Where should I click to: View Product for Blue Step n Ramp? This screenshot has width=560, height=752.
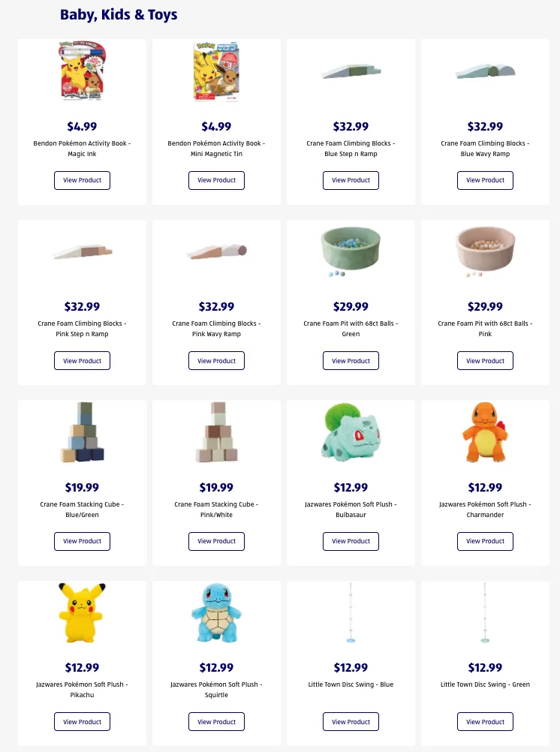[x=351, y=180]
